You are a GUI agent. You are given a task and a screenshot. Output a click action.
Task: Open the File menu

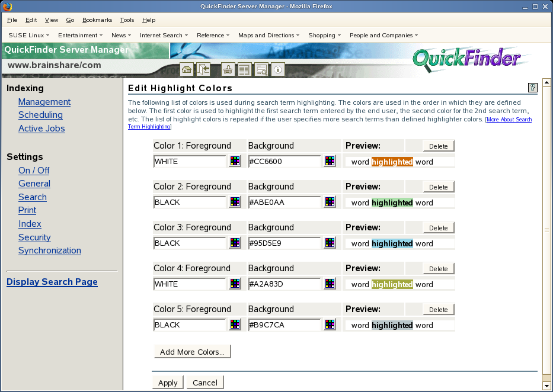(x=12, y=20)
